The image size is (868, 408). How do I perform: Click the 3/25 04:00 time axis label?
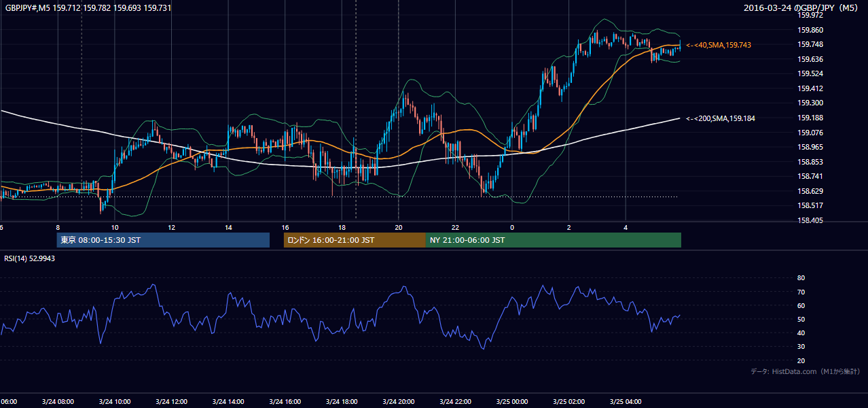[x=626, y=402]
